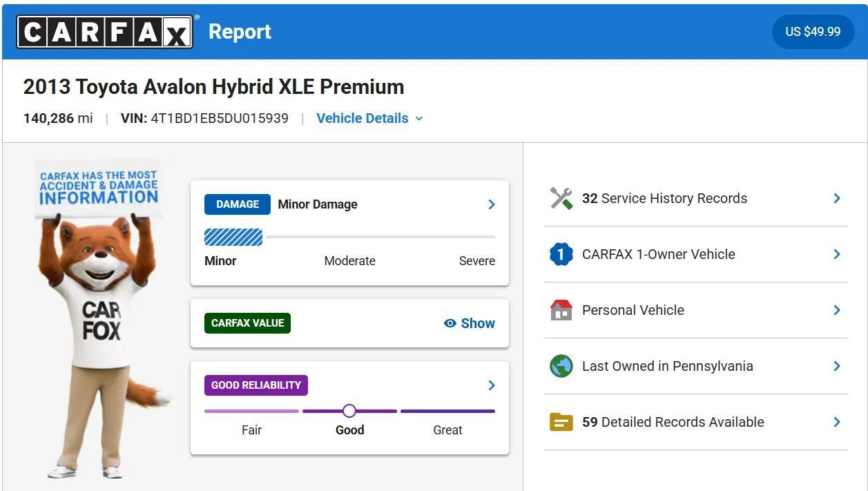
Task: Click the DAMAGE badge
Action: pyautogui.click(x=238, y=204)
